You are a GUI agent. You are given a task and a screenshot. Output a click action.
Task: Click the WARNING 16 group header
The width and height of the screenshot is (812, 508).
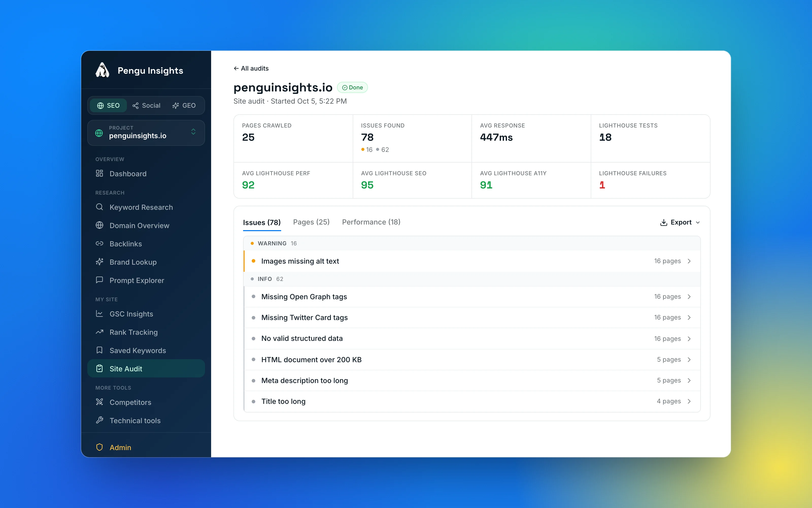[472, 243]
